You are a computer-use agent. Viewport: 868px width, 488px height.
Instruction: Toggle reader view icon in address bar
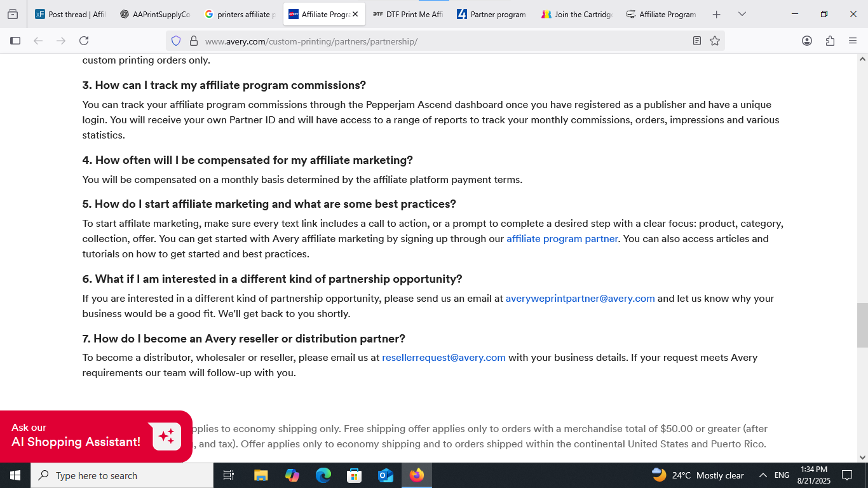tap(697, 41)
